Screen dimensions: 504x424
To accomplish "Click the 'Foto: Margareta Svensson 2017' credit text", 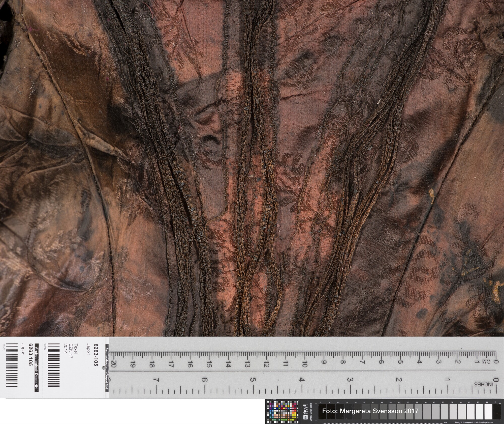I will 370,411.
